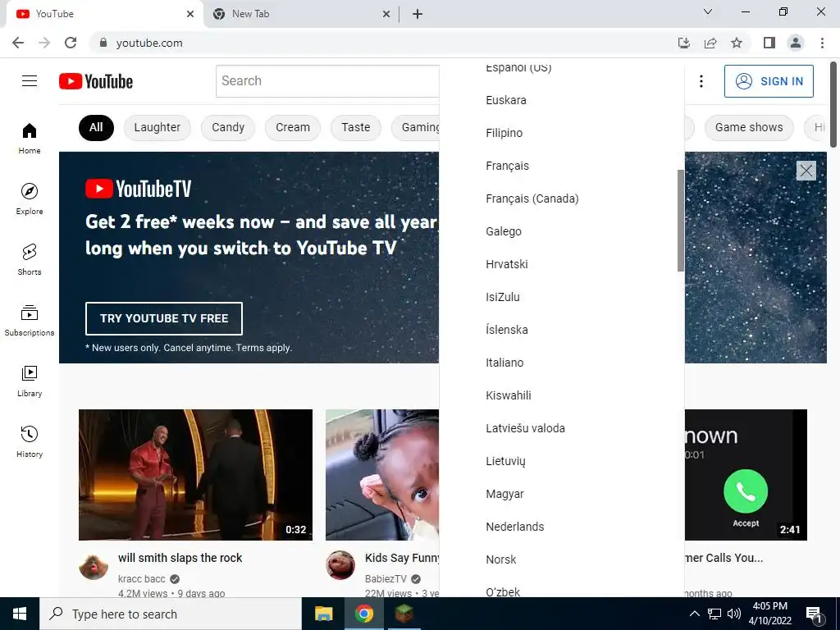Click the taskbar volume icon

click(x=734, y=614)
